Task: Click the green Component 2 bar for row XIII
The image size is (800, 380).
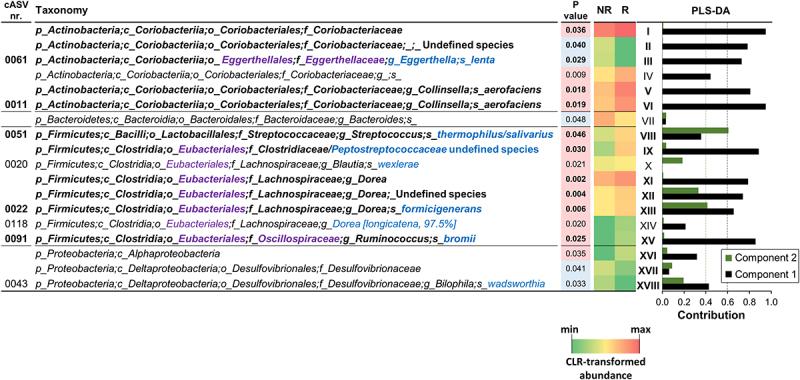Action: [685, 205]
